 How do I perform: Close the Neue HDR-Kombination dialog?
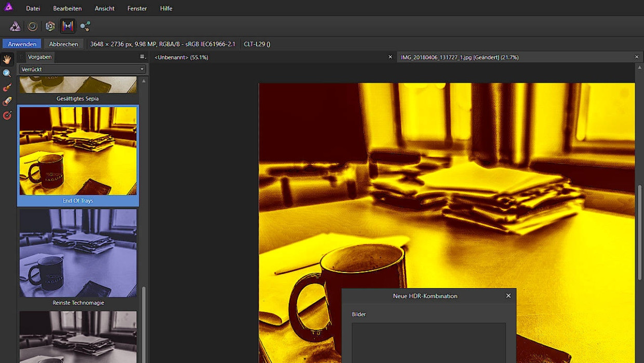tap(508, 296)
